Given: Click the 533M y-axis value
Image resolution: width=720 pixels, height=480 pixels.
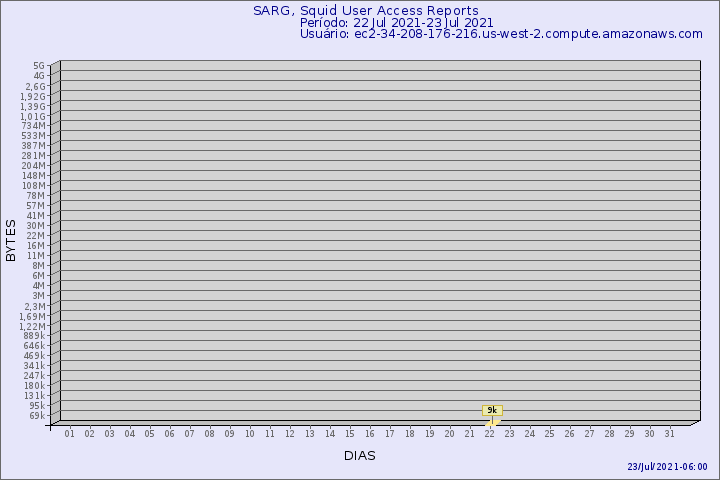Looking at the screenshot, I should click(x=34, y=136).
